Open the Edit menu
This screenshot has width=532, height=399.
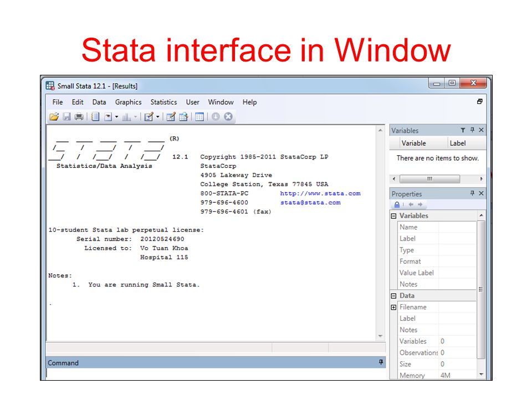tap(78, 102)
